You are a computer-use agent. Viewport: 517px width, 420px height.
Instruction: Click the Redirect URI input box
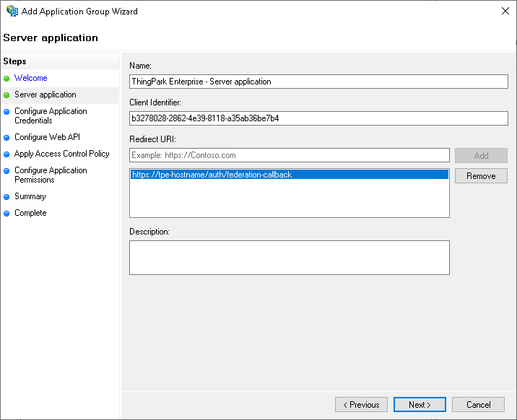pos(290,155)
